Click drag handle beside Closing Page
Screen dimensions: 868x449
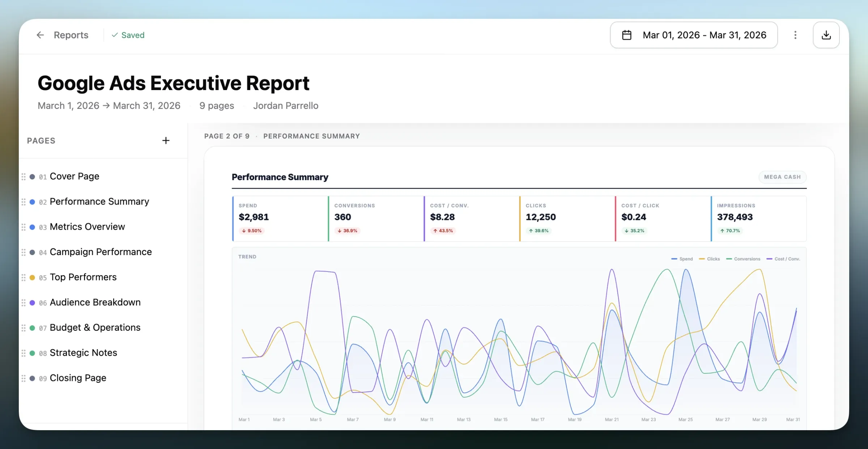click(x=24, y=378)
